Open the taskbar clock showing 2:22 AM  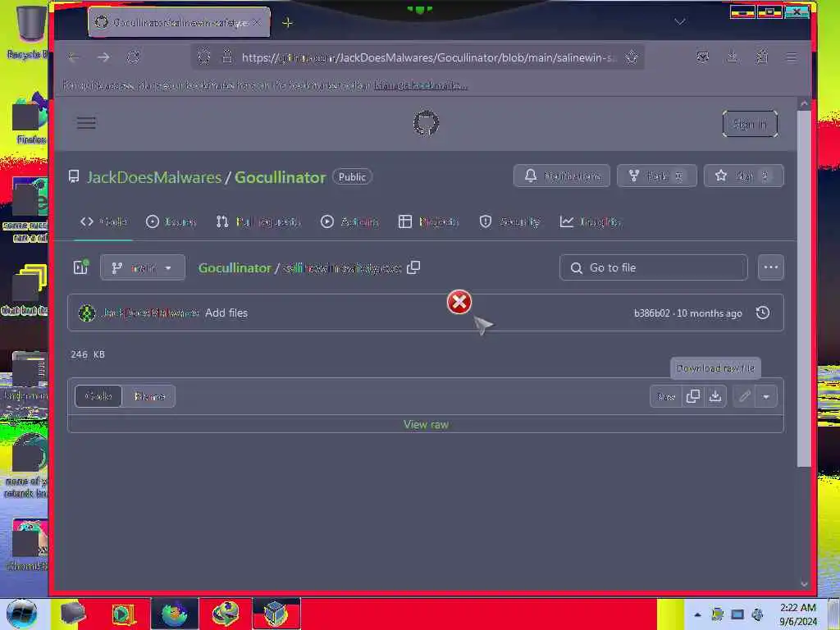(798, 614)
